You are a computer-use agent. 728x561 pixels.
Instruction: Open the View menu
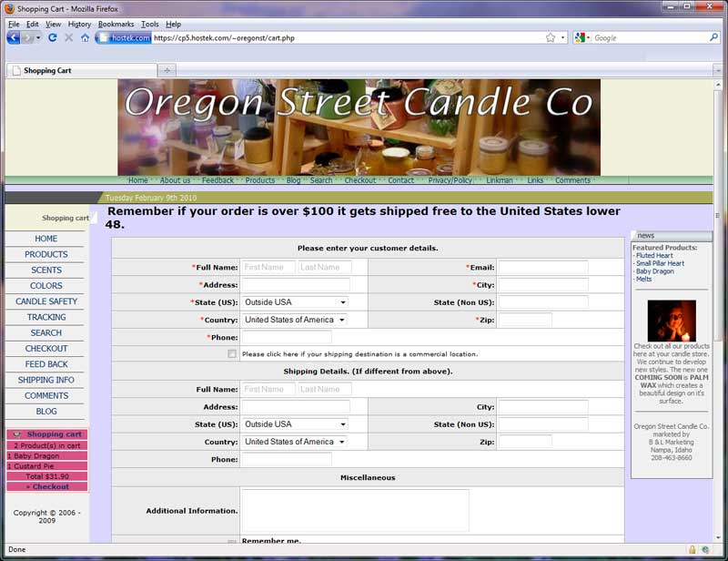(x=53, y=25)
